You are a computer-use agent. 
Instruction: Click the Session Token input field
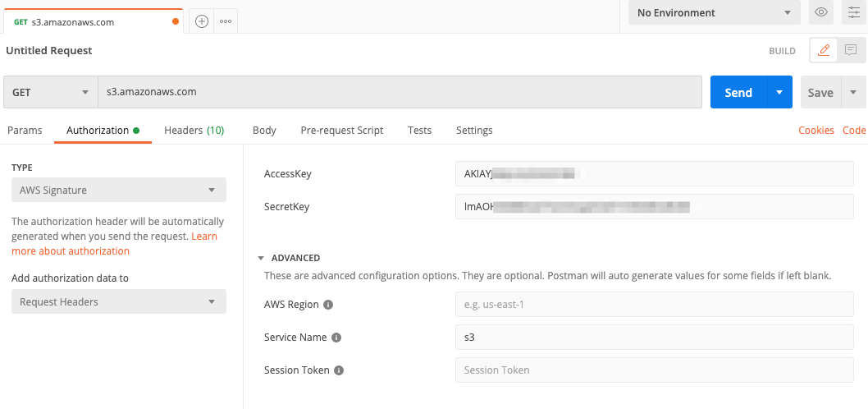click(x=655, y=370)
